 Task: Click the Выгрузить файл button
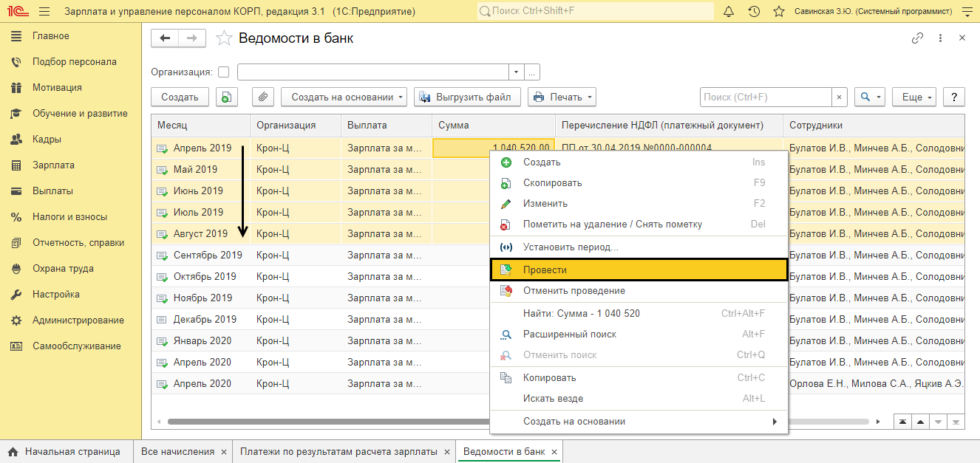pyautogui.click(x=467, y=97)
